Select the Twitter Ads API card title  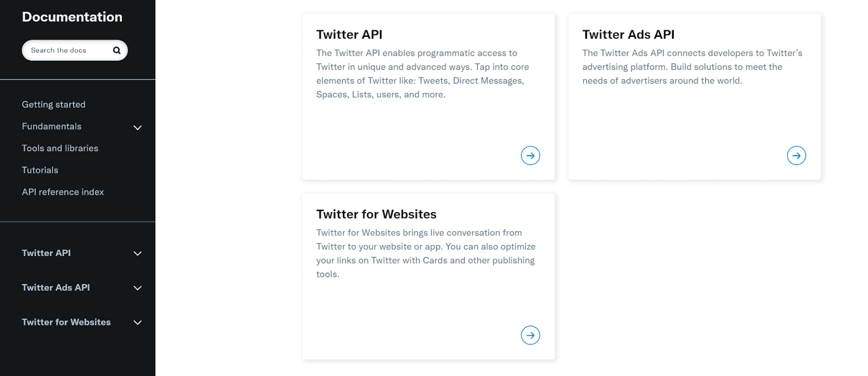point(628,34)
